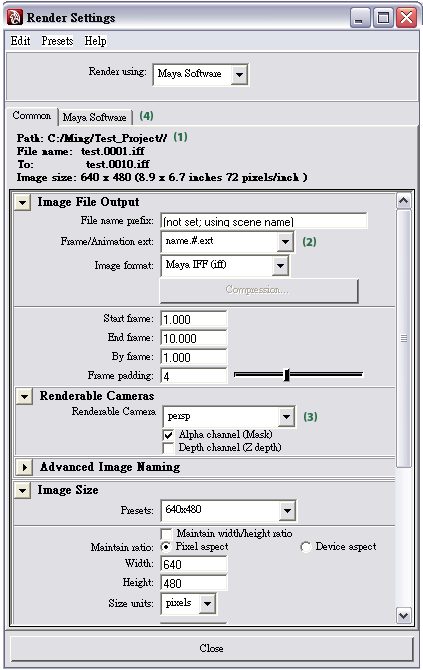
Task: Click the scroll down arrow of the settings panel
Action: point(404,615)
